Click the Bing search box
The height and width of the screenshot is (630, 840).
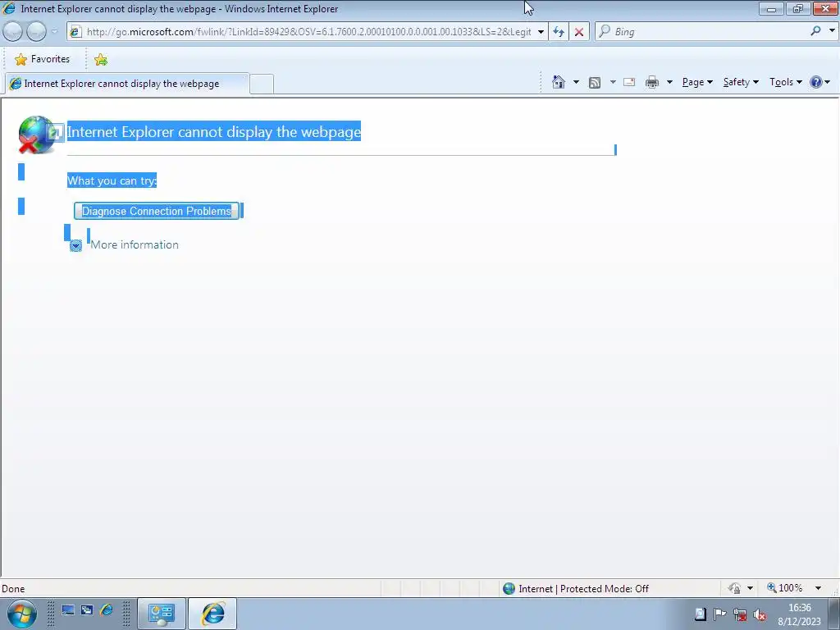702,32
